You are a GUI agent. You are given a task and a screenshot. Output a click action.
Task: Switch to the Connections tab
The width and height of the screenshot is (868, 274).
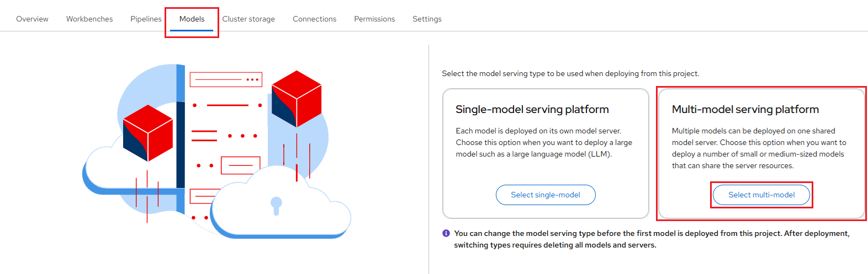point(314,19)
